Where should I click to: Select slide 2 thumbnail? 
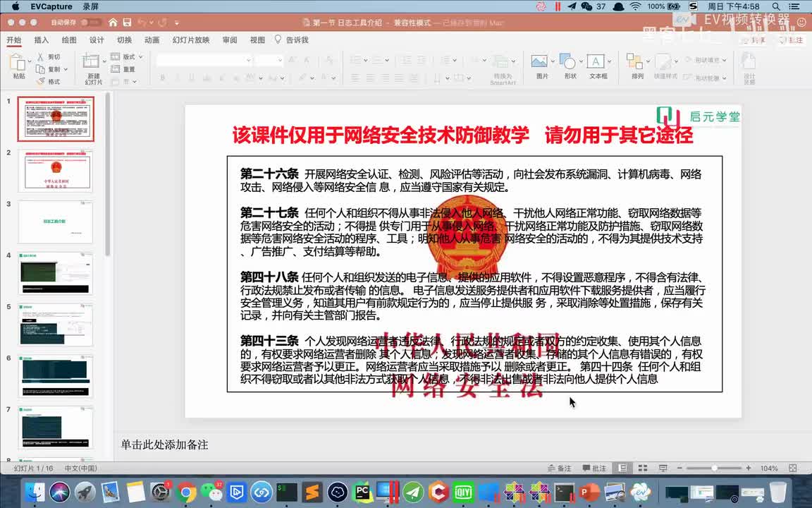[x=56, y=171]
